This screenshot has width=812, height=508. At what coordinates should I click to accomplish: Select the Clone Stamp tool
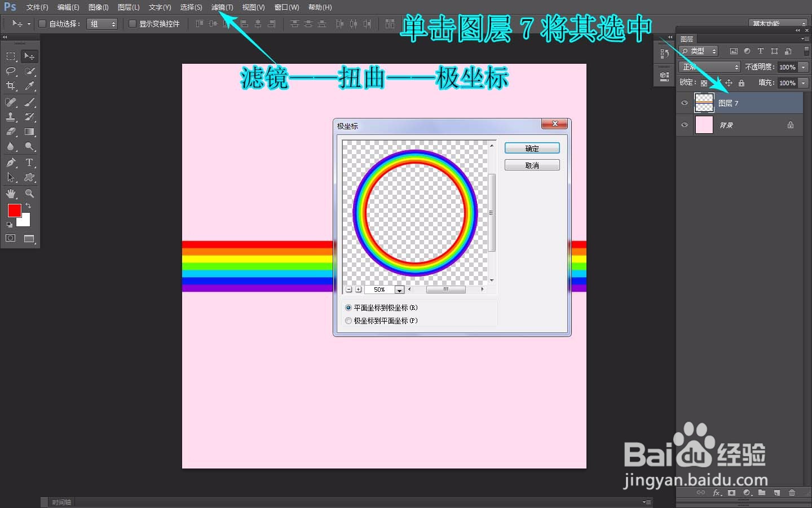click(10, 117)
